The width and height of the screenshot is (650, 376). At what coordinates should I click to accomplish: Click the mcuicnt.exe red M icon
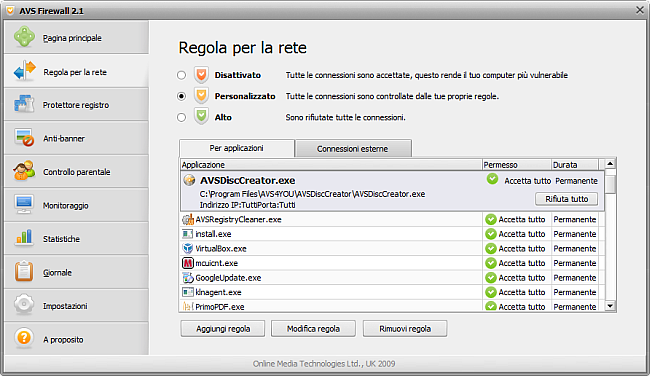tap(188, 263)
